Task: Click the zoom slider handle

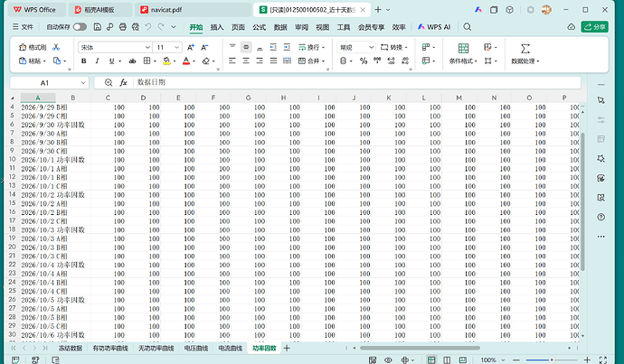Action: tap(552, 359)
